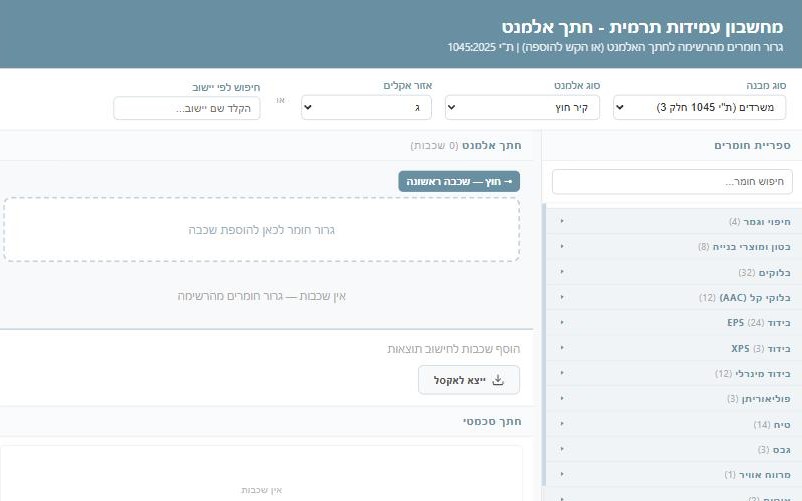Expand the טיח (14) category

click(672, 424)
